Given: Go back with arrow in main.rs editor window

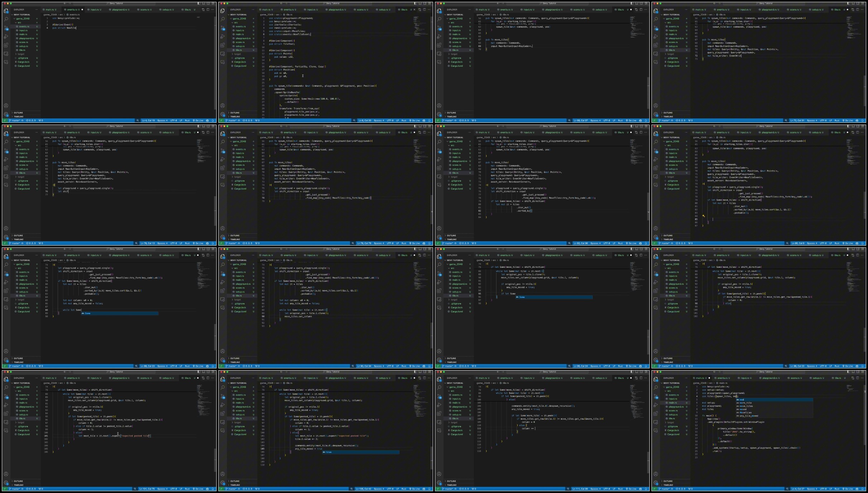Looking at the screenshot, I should coord(714,372).
